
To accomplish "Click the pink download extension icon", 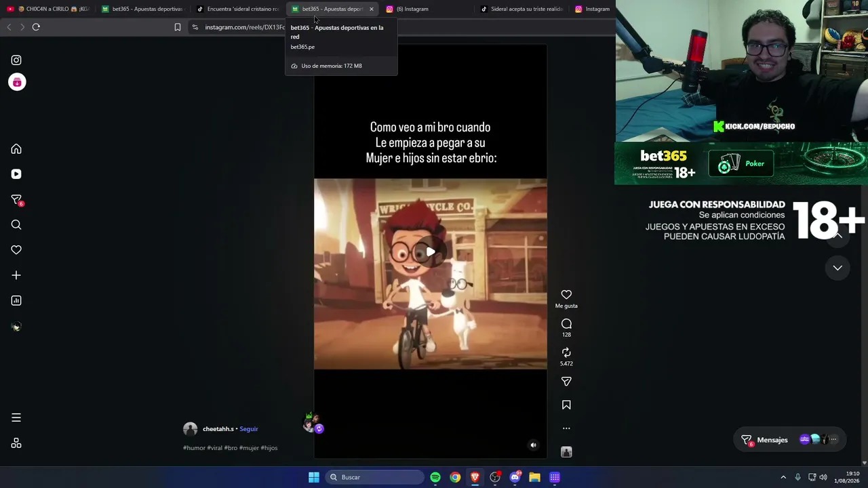I will coord(17,82).
